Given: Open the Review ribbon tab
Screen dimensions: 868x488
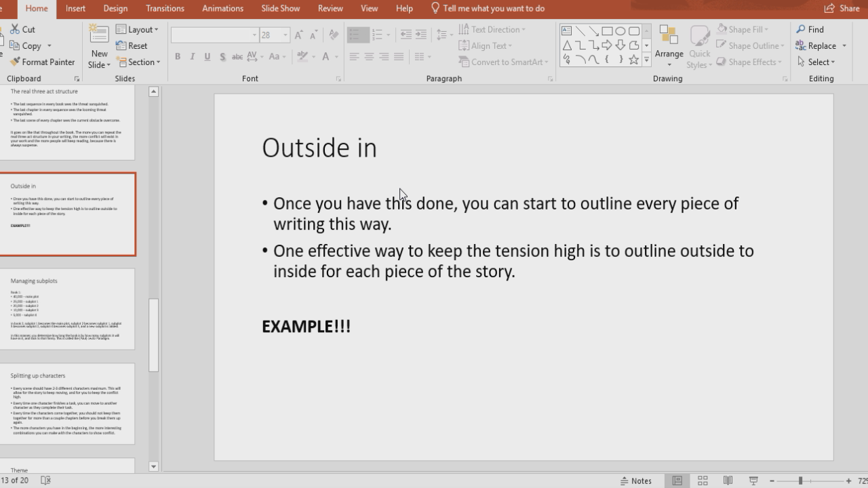Looking at the screenshot, I should [x=330, y=8].
